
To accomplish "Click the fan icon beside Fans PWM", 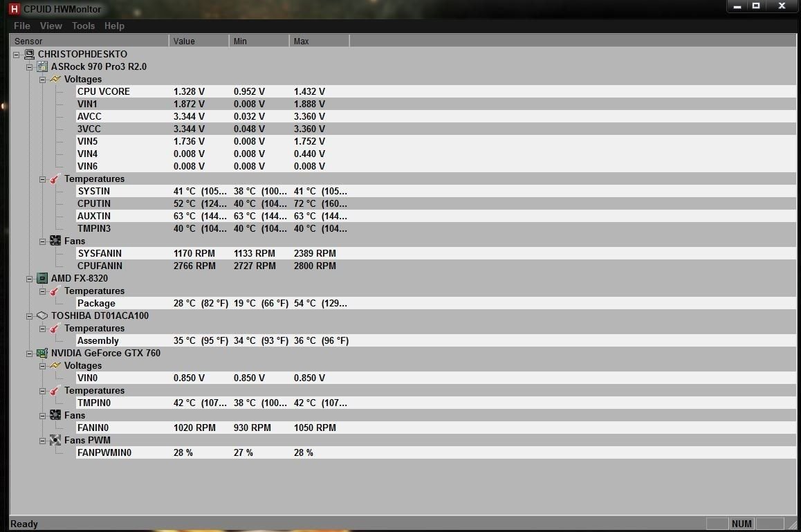I will (x=55, y=440).
